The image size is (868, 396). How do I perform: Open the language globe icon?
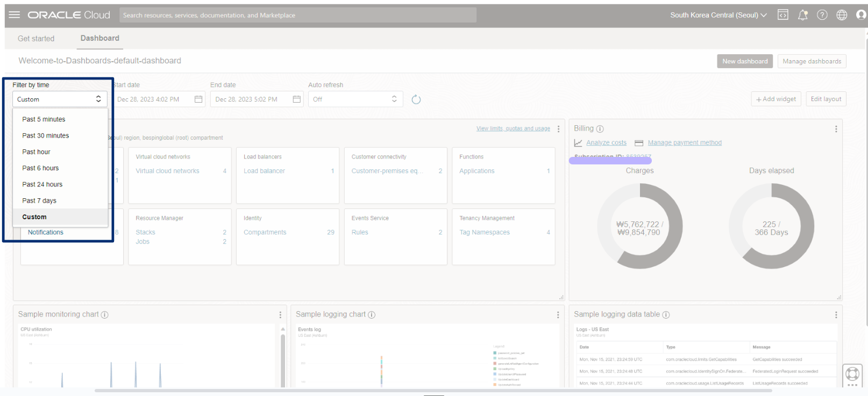point(842,15)
